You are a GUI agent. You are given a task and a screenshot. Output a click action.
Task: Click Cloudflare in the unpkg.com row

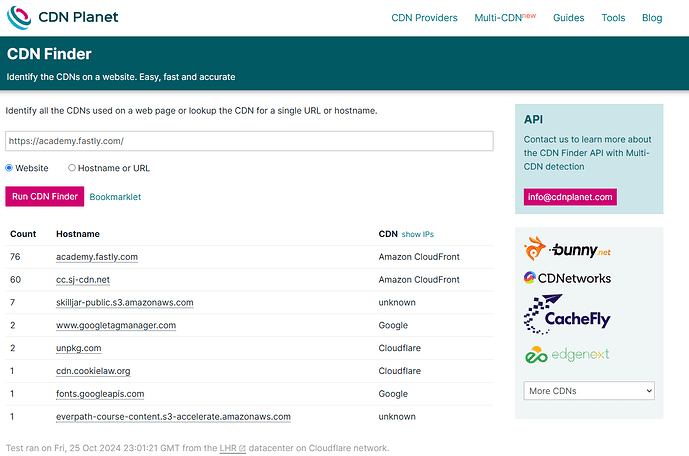click(x=399, y=348)
